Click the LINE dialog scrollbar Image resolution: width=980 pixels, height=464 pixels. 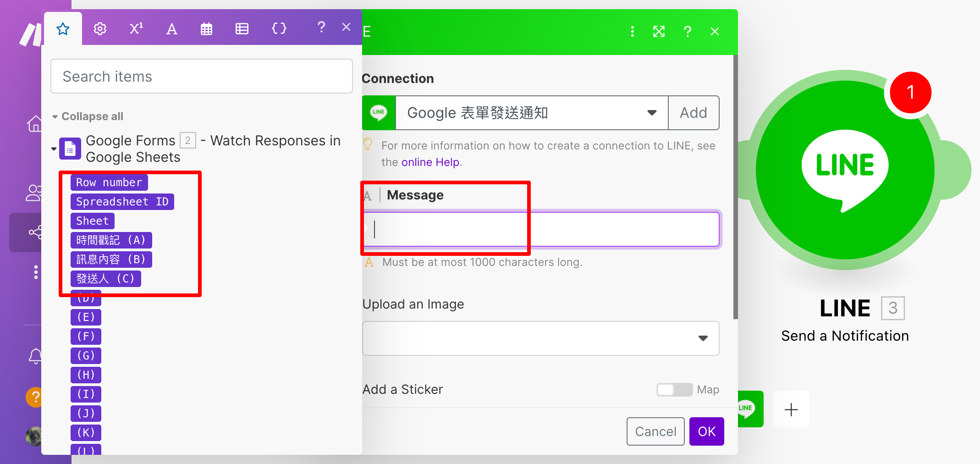coord(736,187)
